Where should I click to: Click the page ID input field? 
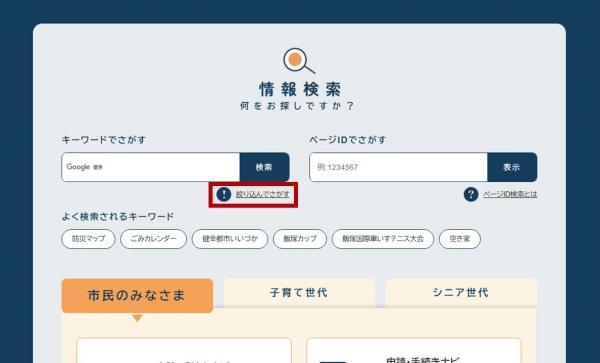pos(398,167)
